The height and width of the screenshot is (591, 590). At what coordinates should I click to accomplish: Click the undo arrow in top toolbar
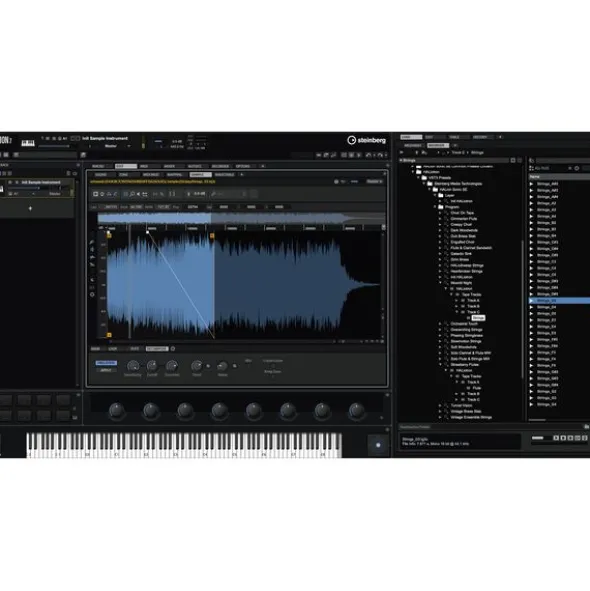[x=368, y=155]
